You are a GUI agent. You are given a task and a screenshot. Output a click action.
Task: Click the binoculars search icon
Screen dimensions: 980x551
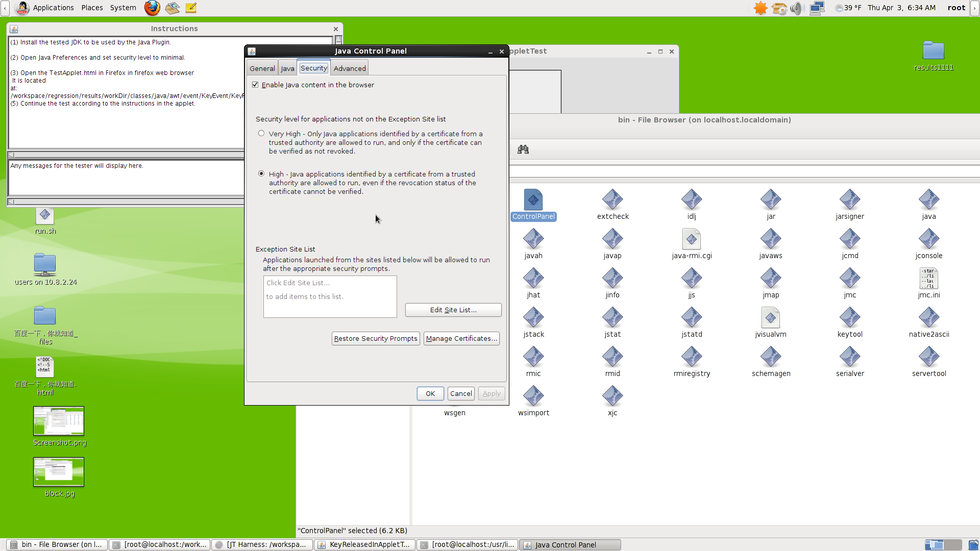[x=523, y=149]
